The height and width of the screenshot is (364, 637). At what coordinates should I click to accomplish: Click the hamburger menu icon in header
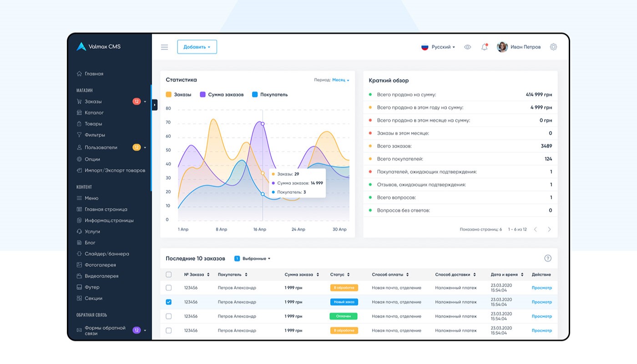pos(164,47)
